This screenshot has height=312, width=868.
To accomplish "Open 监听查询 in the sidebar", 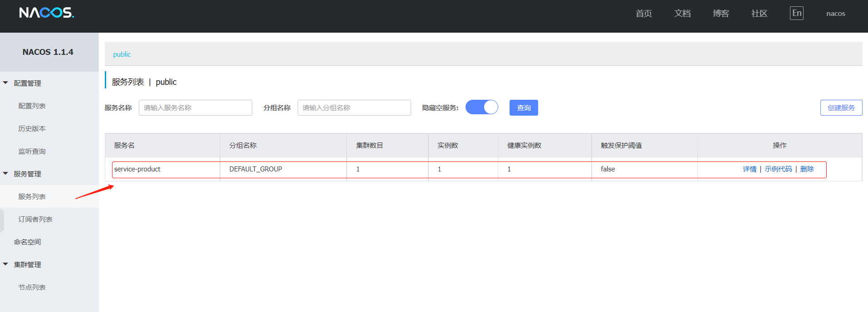I will (x=32, y=151).
